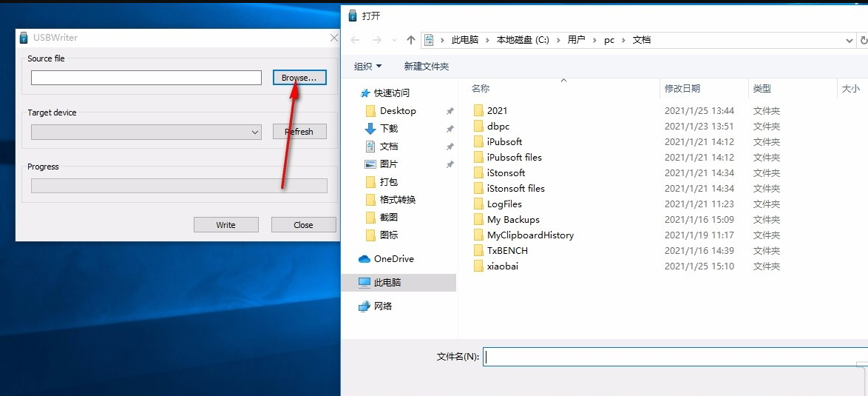Click the 新建文件夹 button
868x396 pixels.
(427, 67)
